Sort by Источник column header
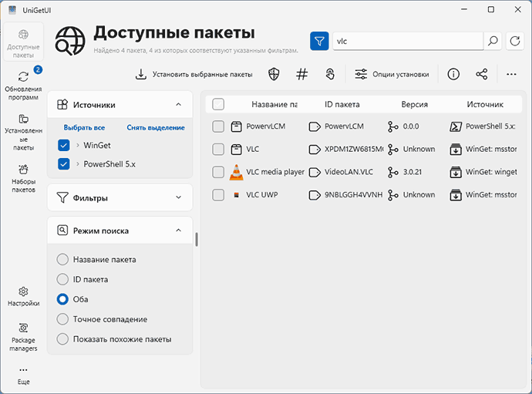 click(x=485, y=105)
